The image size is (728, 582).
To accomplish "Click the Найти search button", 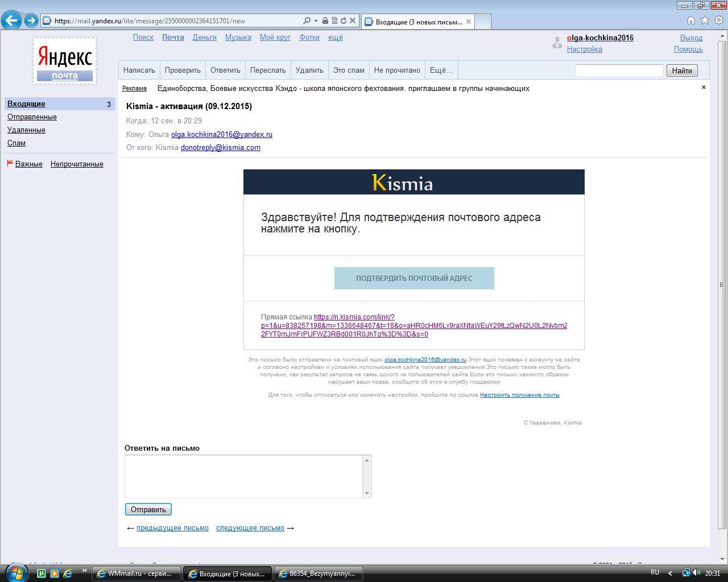I will [682, 70].
